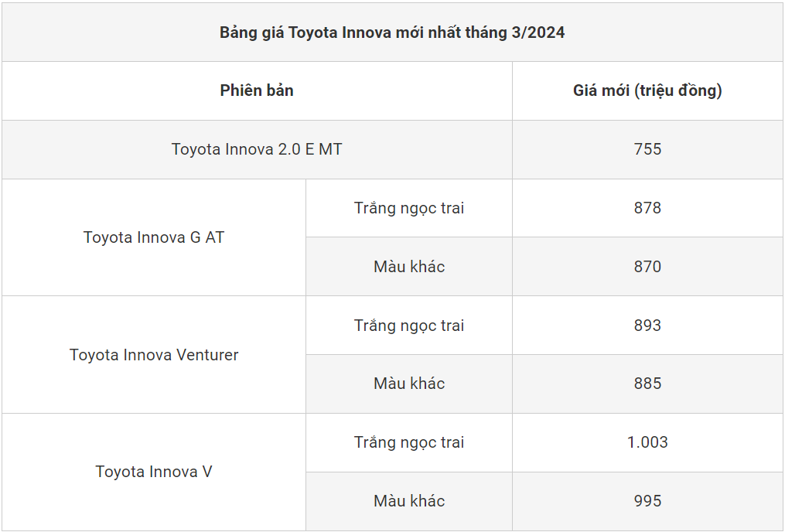
Task: Click 'Trắng ngọc trai' in Innova V row
Action: point(409,442)
